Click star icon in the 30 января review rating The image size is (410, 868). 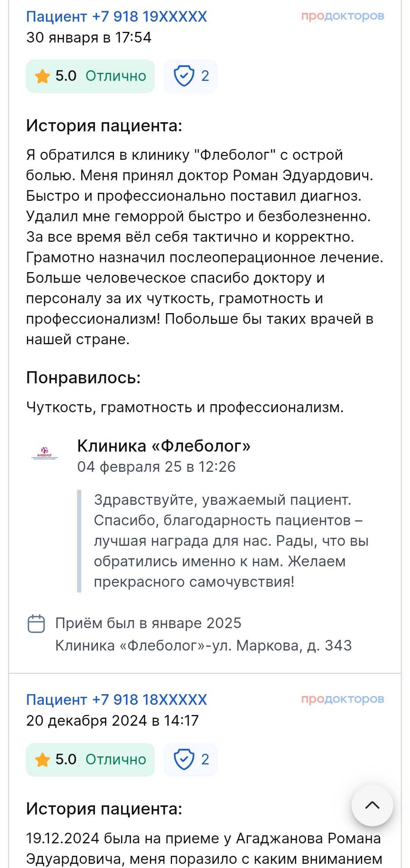click(x=43, y=76)
